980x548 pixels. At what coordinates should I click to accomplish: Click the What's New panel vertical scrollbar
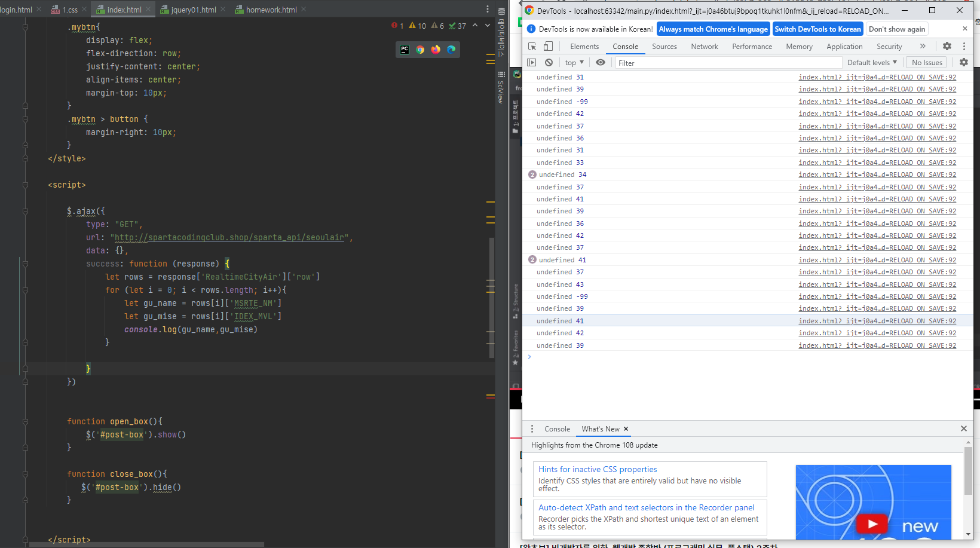click(968, 471)
